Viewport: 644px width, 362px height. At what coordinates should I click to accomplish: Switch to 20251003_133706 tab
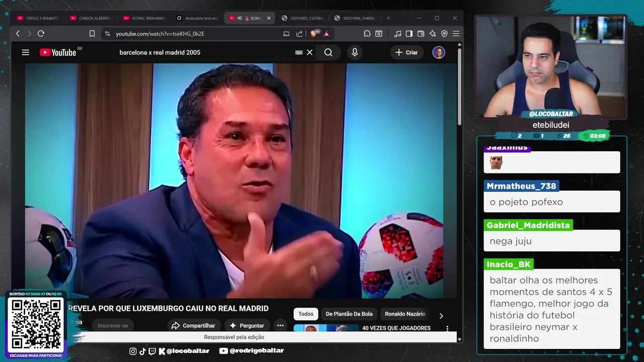click(x=302, y=18)
